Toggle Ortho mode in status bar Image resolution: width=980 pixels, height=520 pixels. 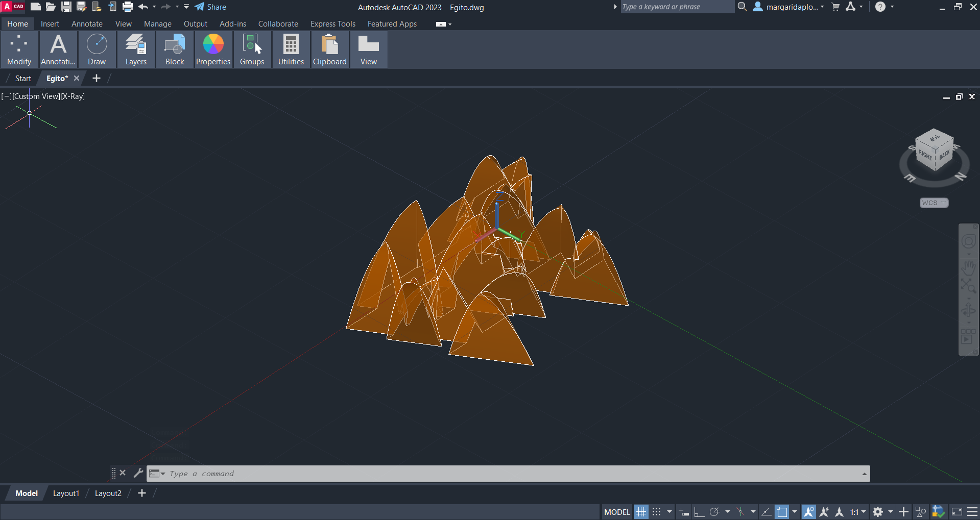pyautogui.click(x=699, y=512)
